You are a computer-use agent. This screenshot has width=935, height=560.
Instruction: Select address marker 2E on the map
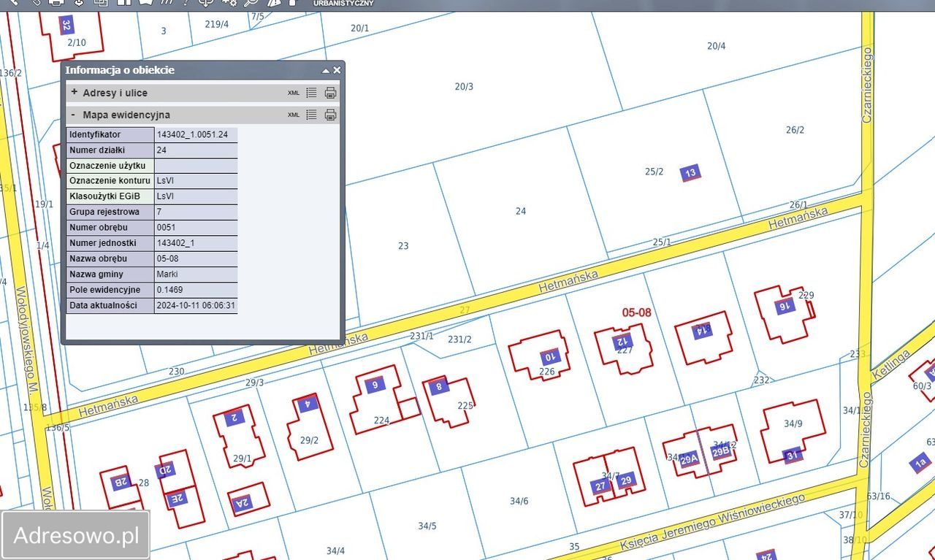176,499
